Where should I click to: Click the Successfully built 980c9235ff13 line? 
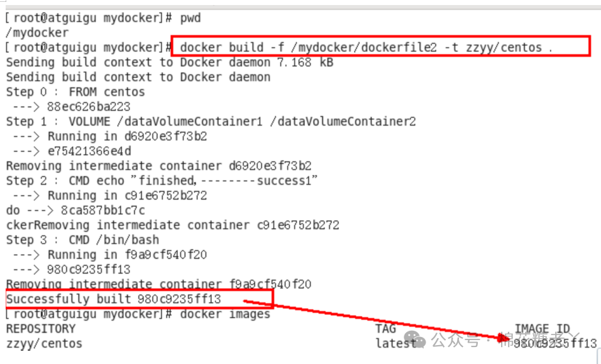click(x=114, y=299)
